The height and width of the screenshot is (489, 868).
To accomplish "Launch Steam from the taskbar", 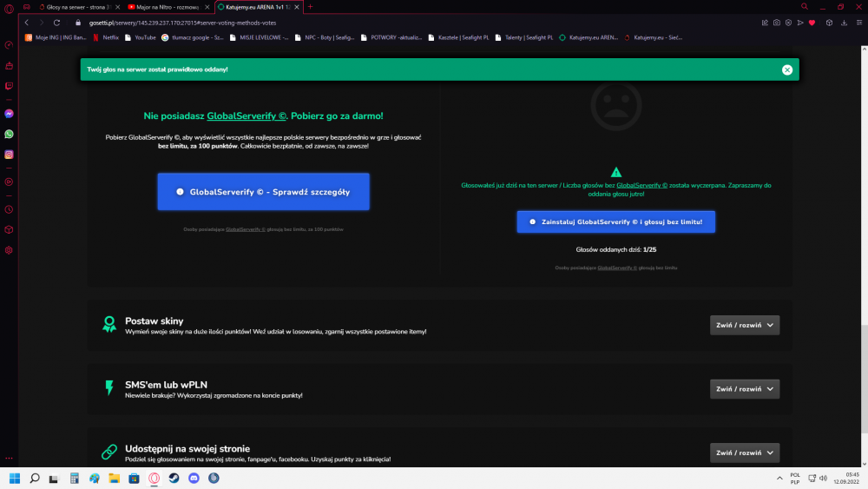I will click(x=174, y=479).
